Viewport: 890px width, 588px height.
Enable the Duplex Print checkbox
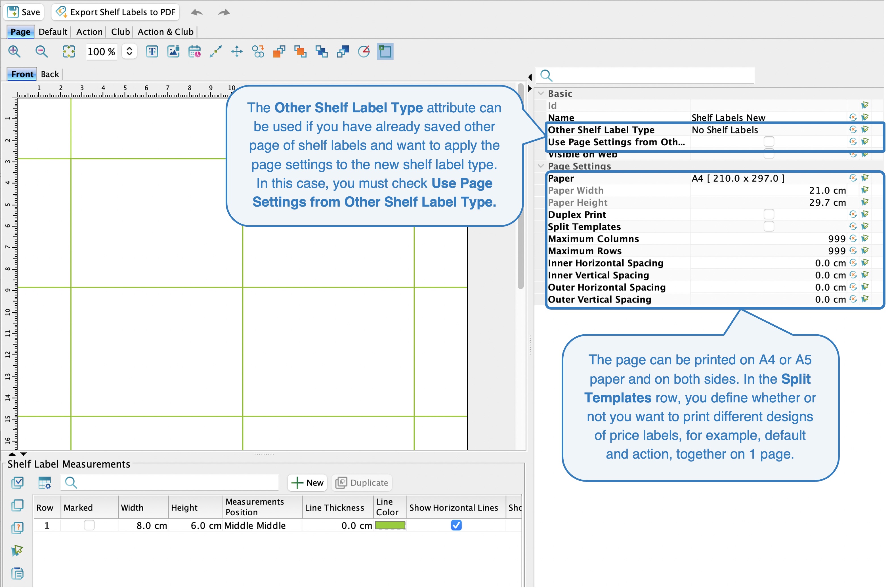(769, 215)
